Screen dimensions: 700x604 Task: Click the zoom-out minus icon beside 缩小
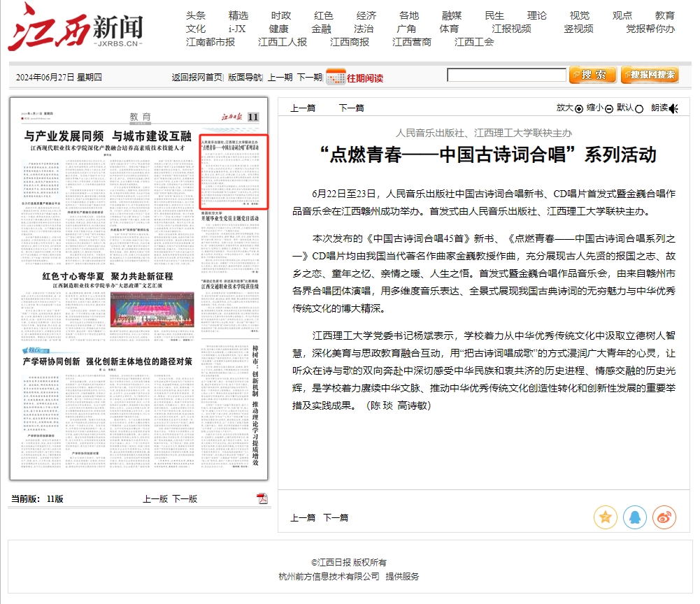[609, 108]
